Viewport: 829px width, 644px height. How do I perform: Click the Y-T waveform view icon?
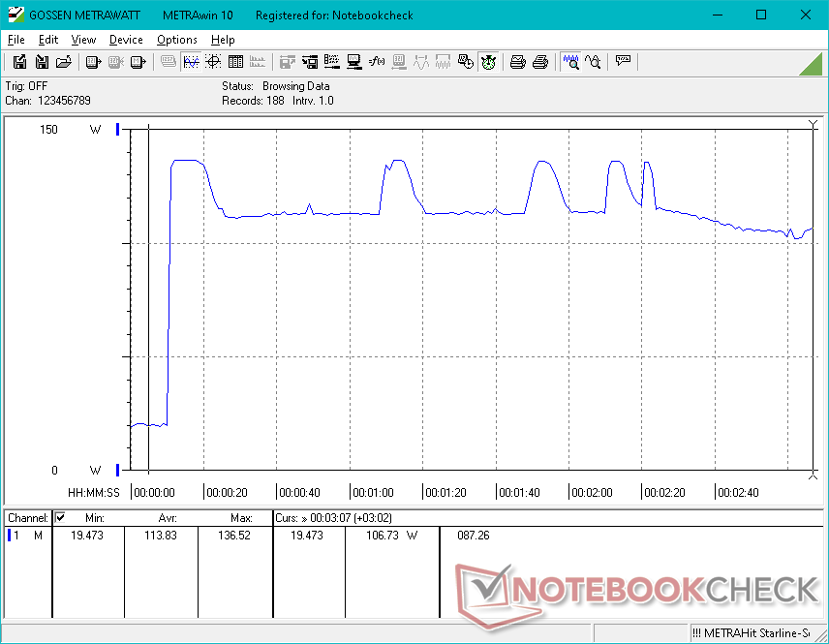(x=191, y=62)
